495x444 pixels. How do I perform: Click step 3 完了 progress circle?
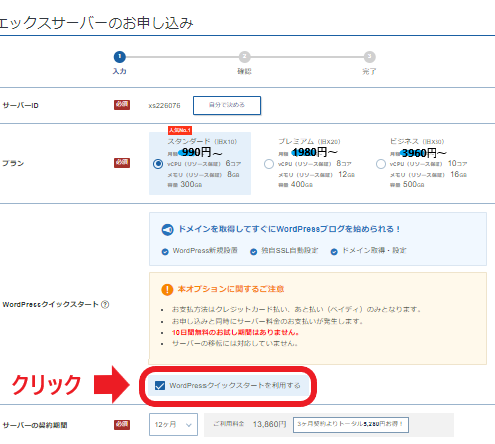coord(369,57)
